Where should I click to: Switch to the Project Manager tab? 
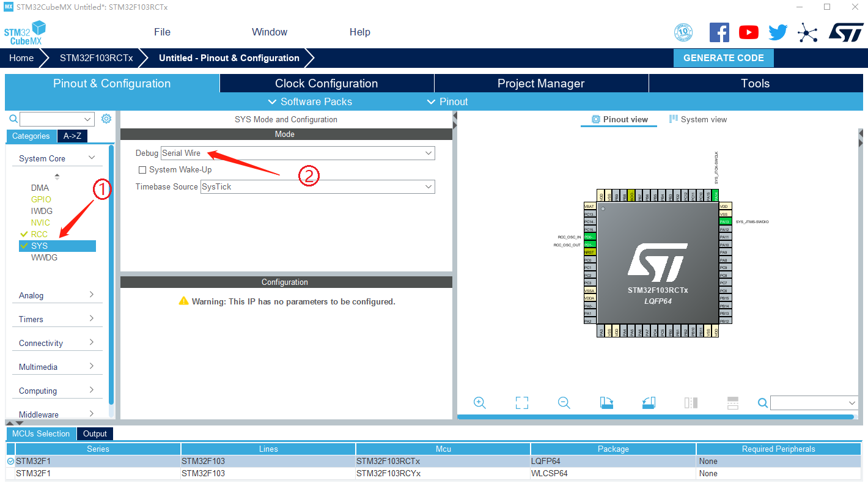pos(541,84)
